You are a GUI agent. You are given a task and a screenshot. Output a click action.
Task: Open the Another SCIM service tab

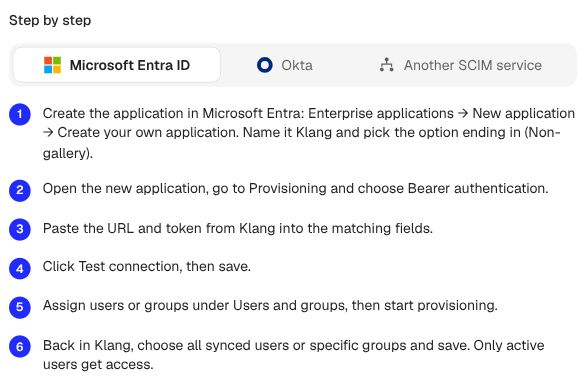(460, 65)
